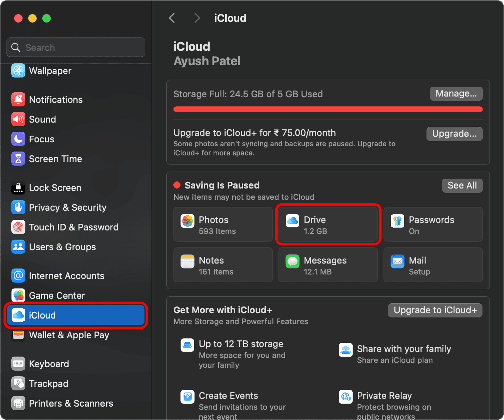
Task: Click the Create Events icon
Action: [188, 396]
